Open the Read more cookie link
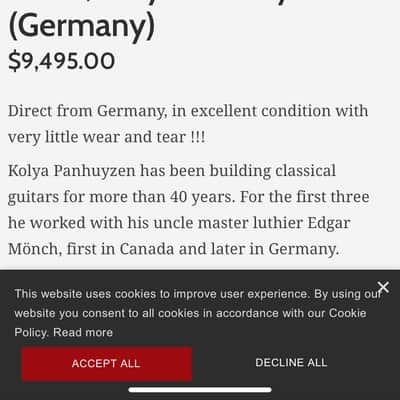The width and height of the screenshot is (400, 400). pos(83,332)
